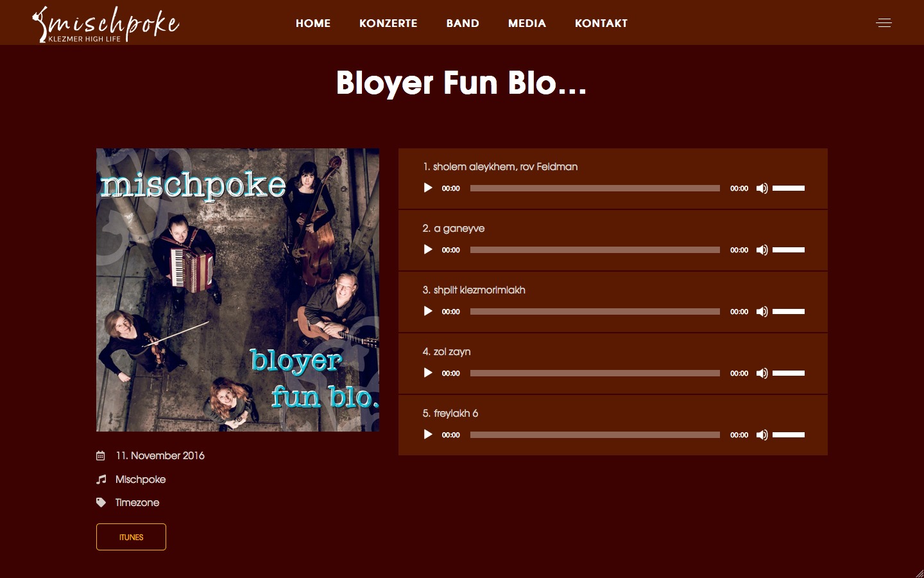Open the KONZERTE menu item
Viewport: 924px width, 578px height.
[388, 23]
